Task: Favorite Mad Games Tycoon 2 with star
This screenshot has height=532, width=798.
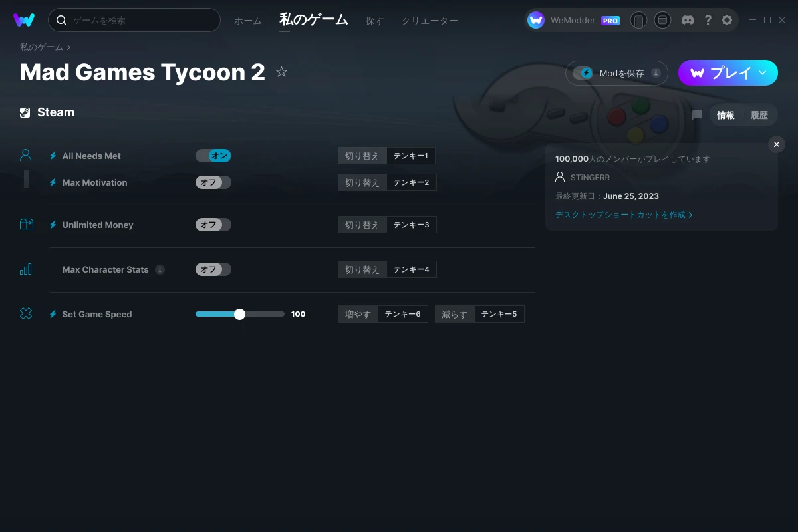Action: coord(281,72)
